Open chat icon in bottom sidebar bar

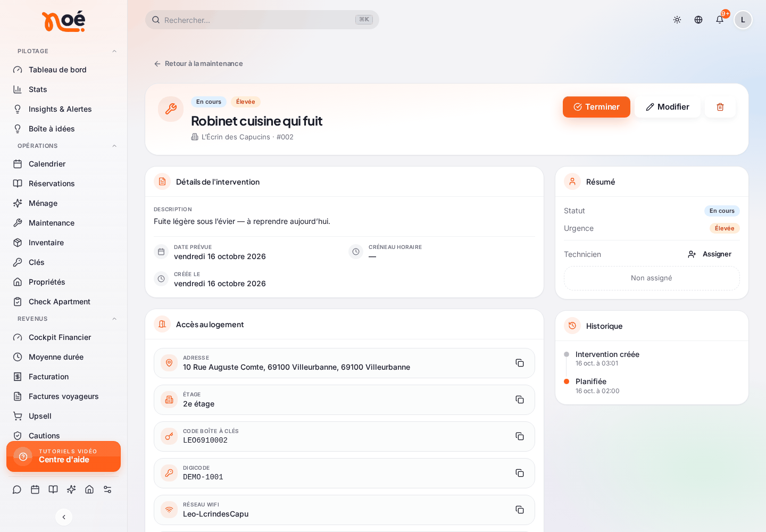[x=17, y=489]
